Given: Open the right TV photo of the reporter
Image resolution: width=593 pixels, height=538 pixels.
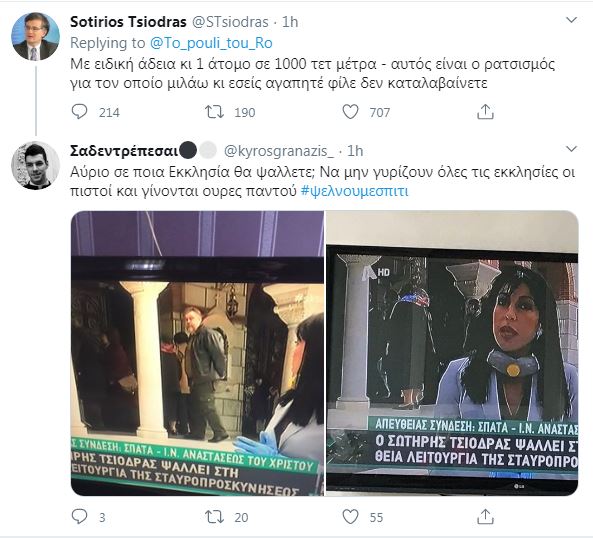Looking at the screenshot, I should pos(452,353).
